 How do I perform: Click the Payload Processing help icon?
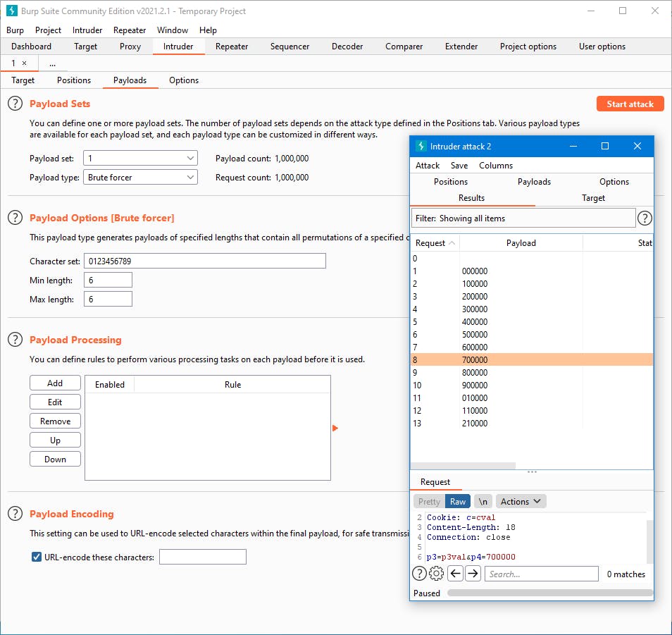pyautogui.click(x=15, y=340)
